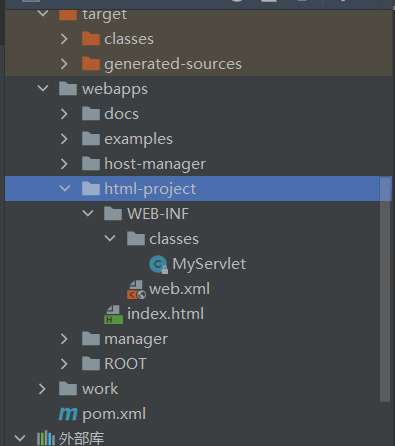Image resolution: width=395 pixels, height=446 pixels.
Task: Collapse the html-project folder
Action: tap(65, 188)
